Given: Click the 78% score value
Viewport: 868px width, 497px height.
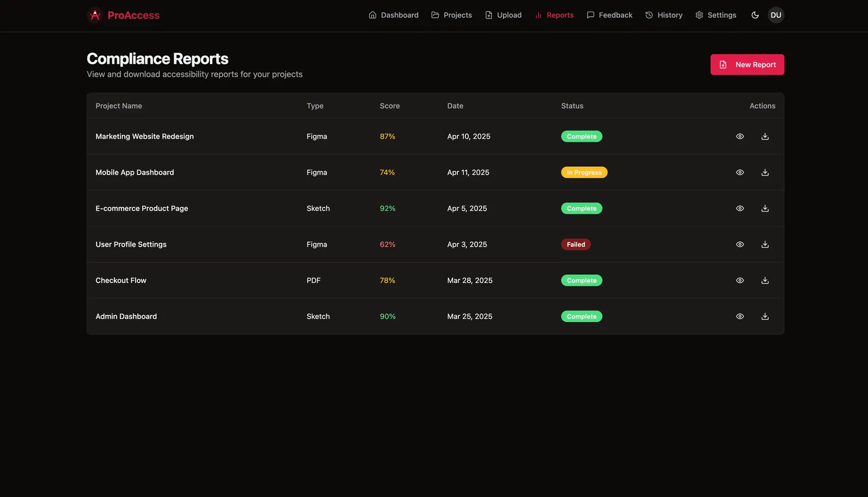Looking at the screenshot, I should [x=387, y=280].
